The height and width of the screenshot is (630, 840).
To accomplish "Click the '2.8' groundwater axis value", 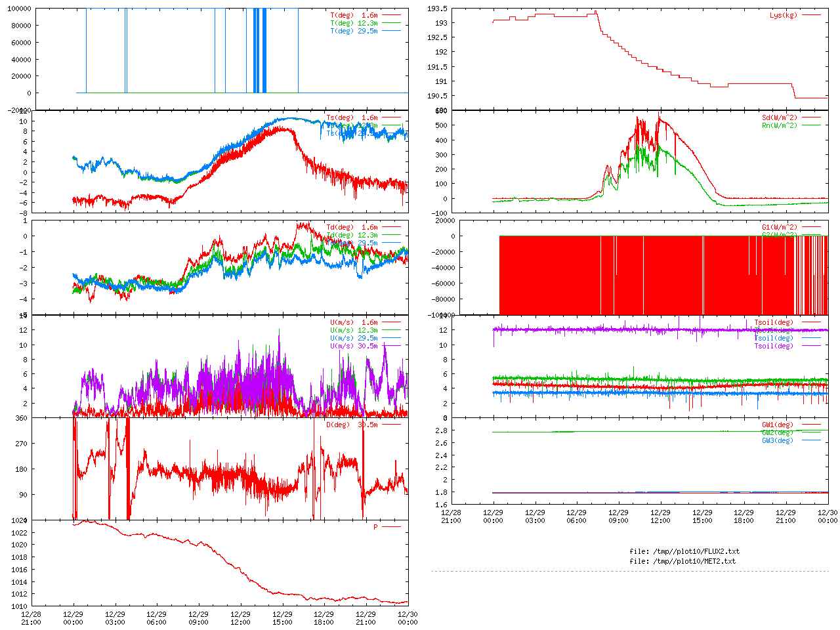I will [441, 430].
